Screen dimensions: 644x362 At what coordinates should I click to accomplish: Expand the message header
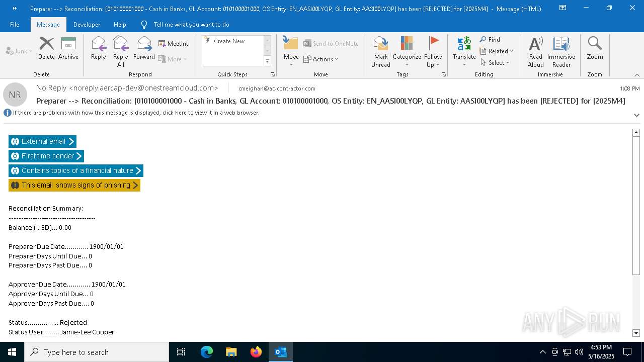tap(636, 115)
